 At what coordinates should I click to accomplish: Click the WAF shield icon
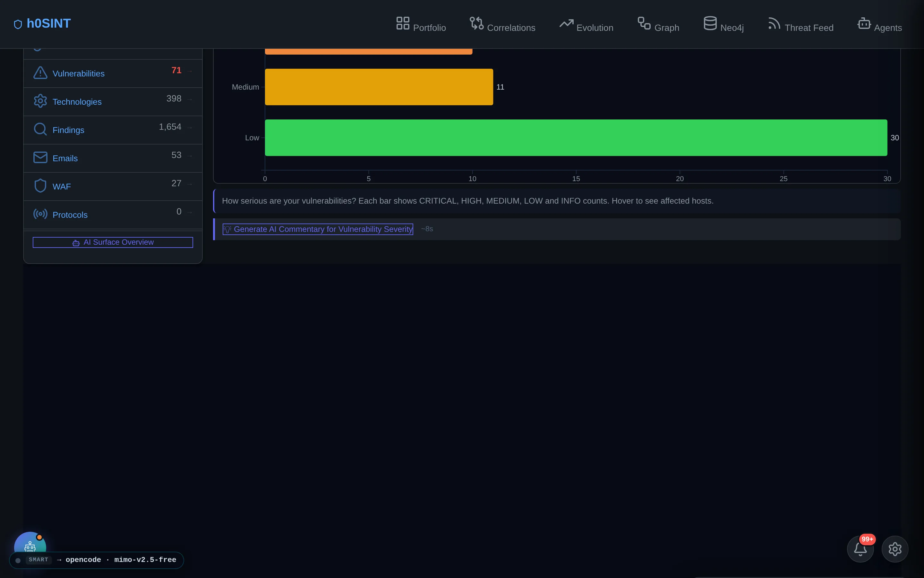click(x=40, y=186)
